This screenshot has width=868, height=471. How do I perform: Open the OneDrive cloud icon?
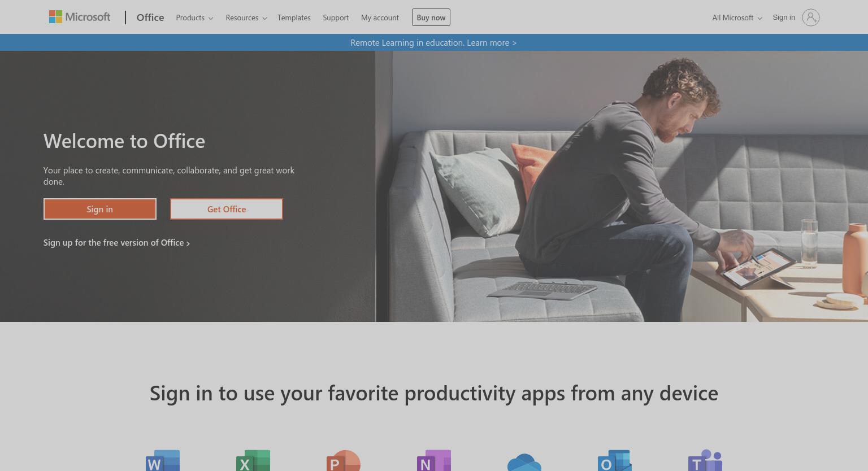[x=524, y=462]
